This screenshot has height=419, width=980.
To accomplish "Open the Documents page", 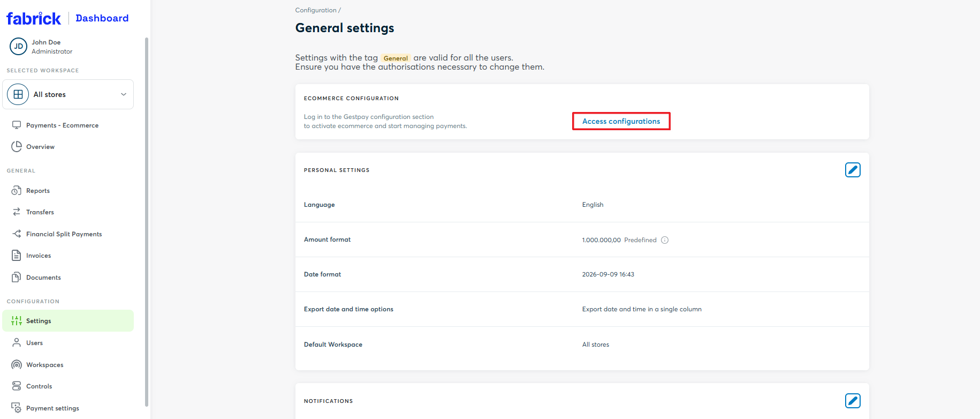I will click(68, 278).
